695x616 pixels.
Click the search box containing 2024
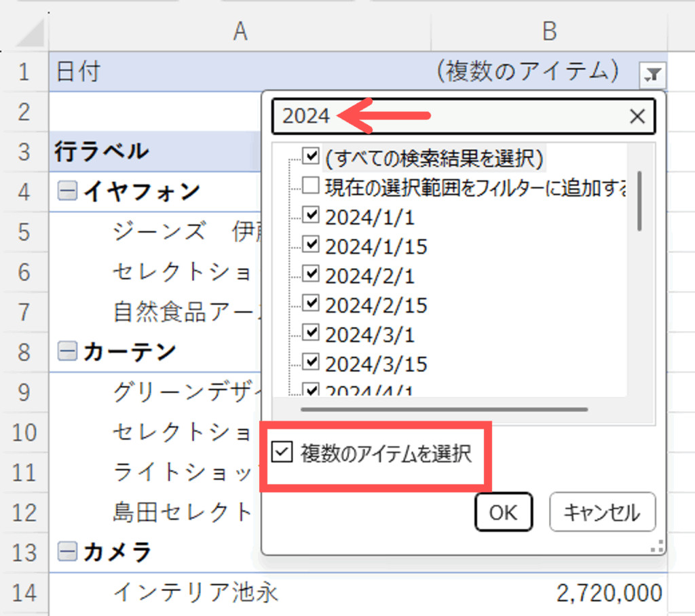click(x=448, y=117)
